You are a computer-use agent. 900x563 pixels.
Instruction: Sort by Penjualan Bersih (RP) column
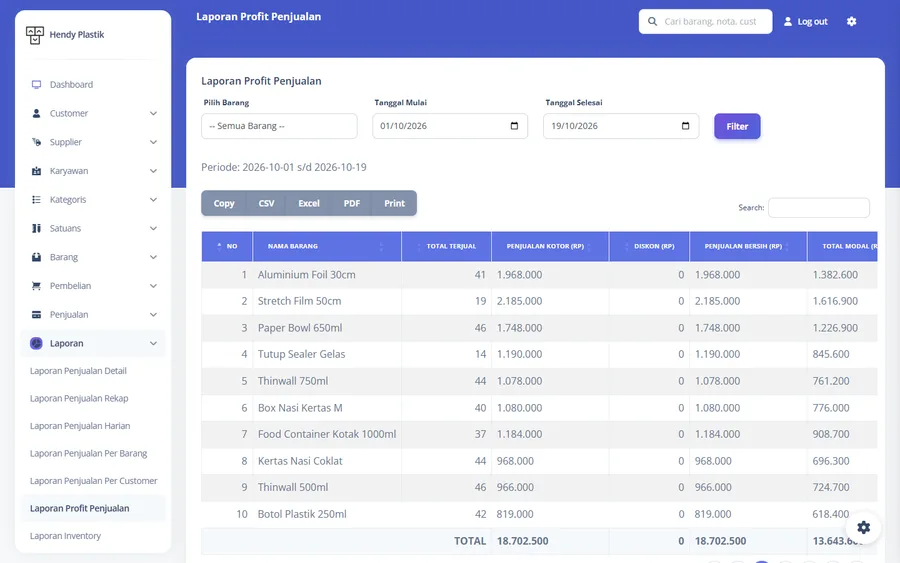[748, 246]
